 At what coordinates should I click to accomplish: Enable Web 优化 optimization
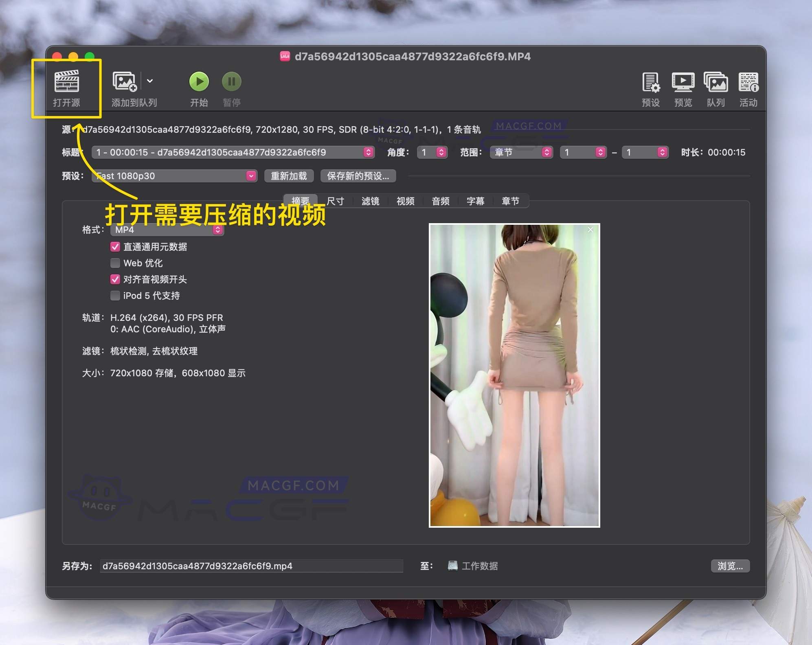point(115,263)
